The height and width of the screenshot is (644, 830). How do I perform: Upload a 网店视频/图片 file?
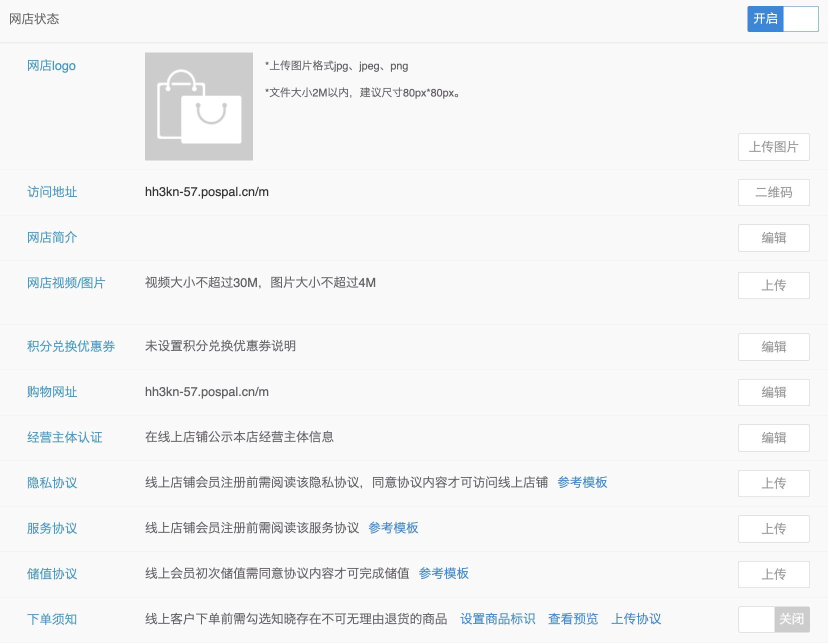coord(773,285)
